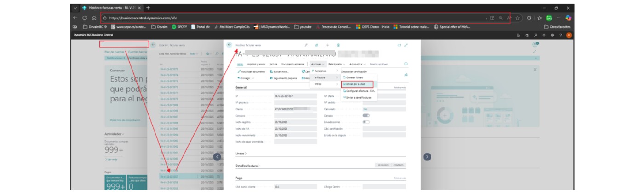The height and width of the screenshot is (196, 644).
Task: Select Generar fichero menu entry
Action: tap(355, 77)
